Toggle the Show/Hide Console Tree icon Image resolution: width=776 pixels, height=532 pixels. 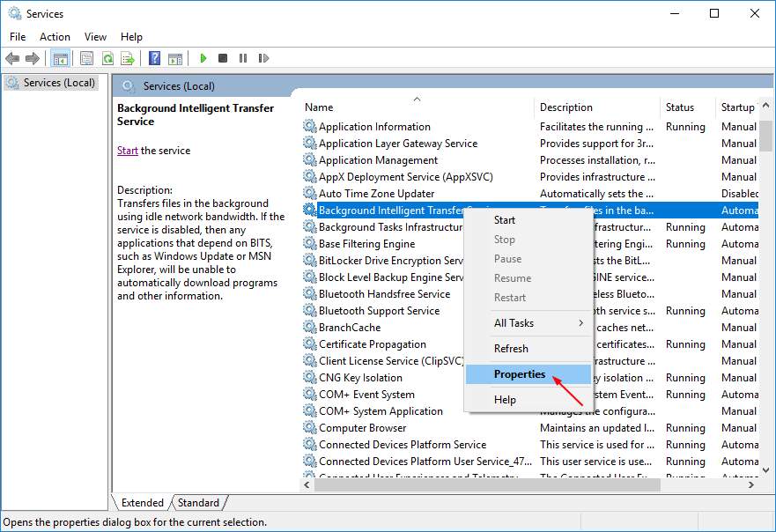pos(59,58)
